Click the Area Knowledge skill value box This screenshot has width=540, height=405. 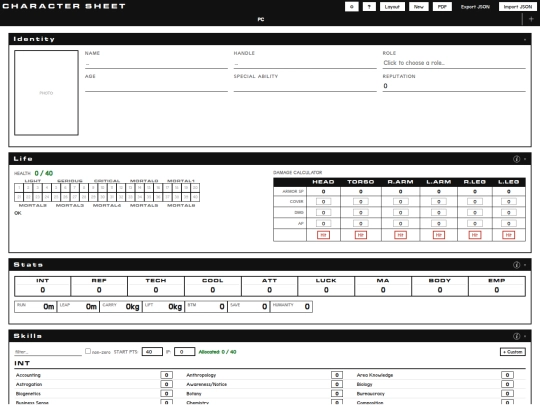pos(507,375)
